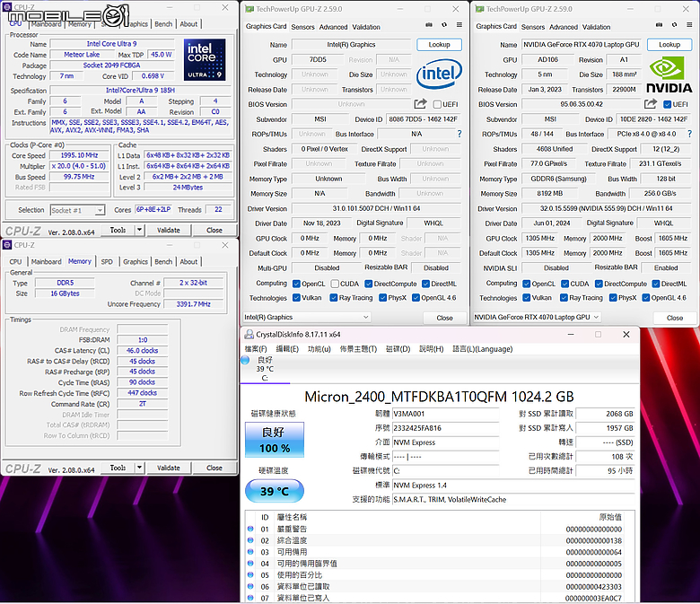Open the 語言(L)(Language) menu in CrystalDiskInfo

coord(483,349)
